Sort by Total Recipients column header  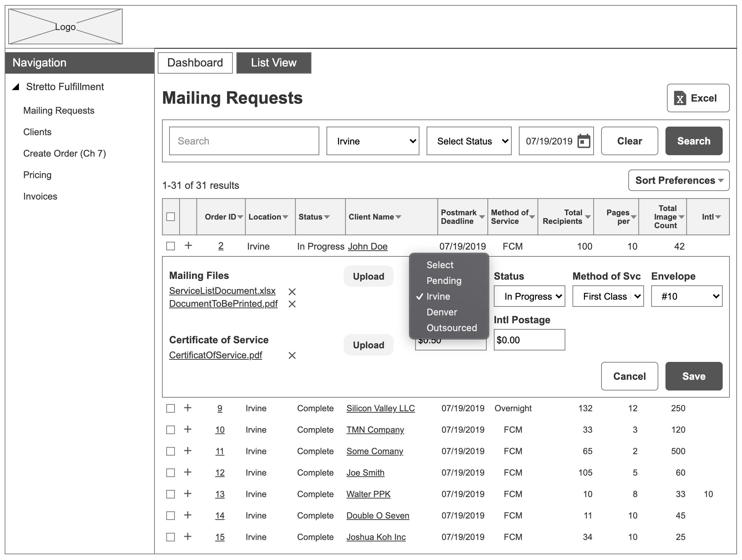click(566, 217)
